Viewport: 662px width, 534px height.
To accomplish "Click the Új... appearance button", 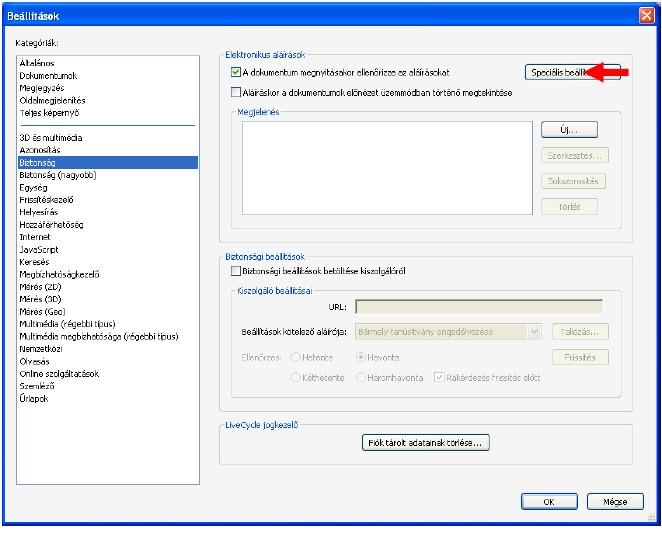I will pos(569,130).
